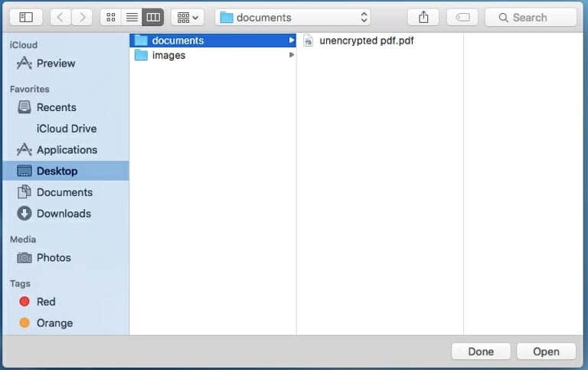
Task: Click the Applications sidebar icon
Action: point(24,149)
